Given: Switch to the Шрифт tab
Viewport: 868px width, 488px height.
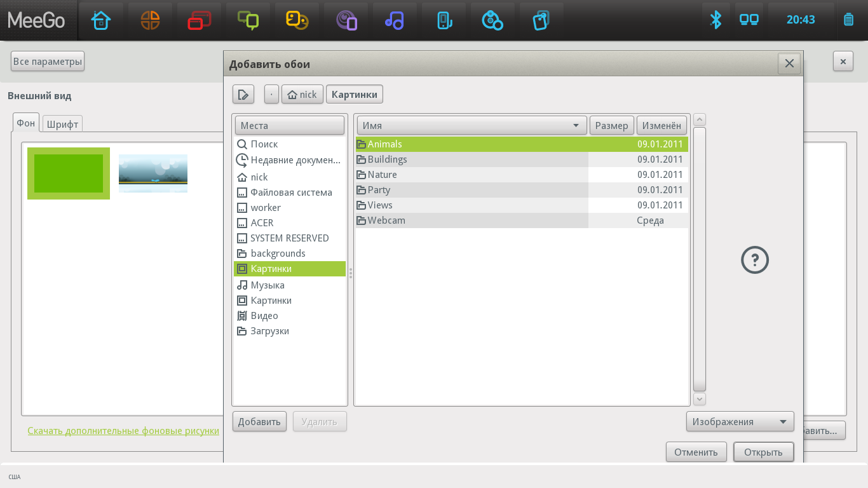Looking at the screenshot, I should pyautogui.click(x=62, y=124).
